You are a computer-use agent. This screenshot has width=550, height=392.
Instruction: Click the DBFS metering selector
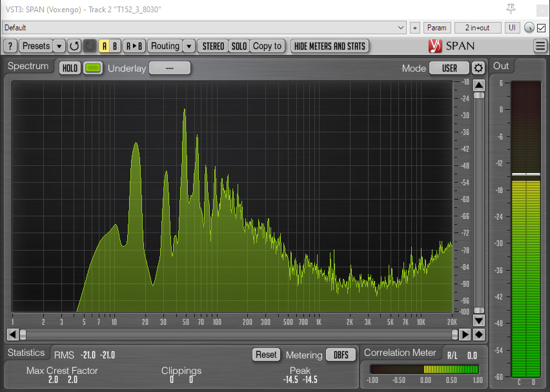340,355
